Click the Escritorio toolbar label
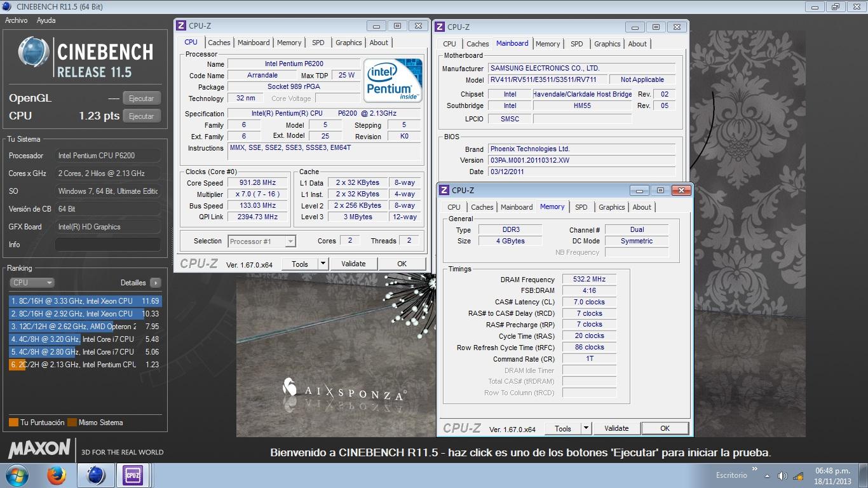The width and height of the screenshot is (868, 488). (x=731, y=475)
